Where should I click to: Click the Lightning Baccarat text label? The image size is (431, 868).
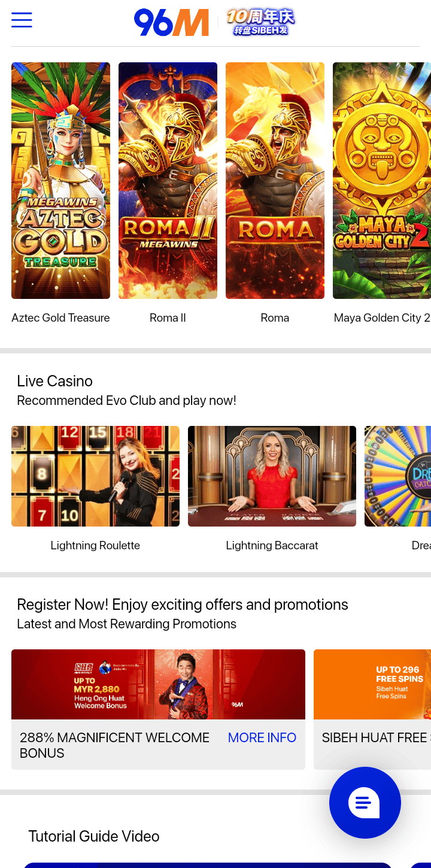[x=272, y=545]
